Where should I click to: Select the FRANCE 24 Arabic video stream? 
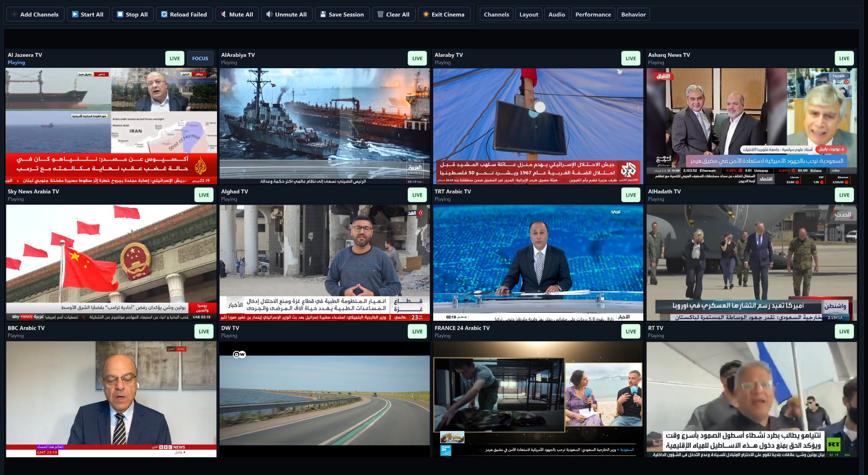(x=538, y=399)
